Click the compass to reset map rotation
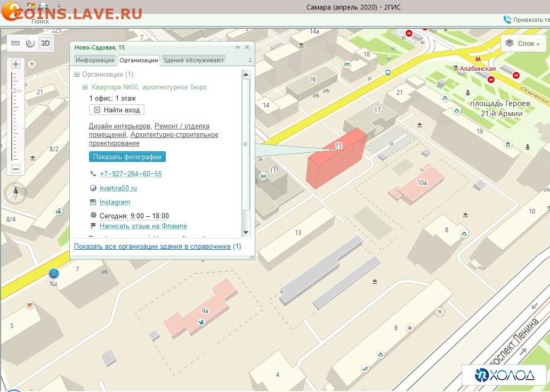Viewport: 550px width, 392px height. 15,192
